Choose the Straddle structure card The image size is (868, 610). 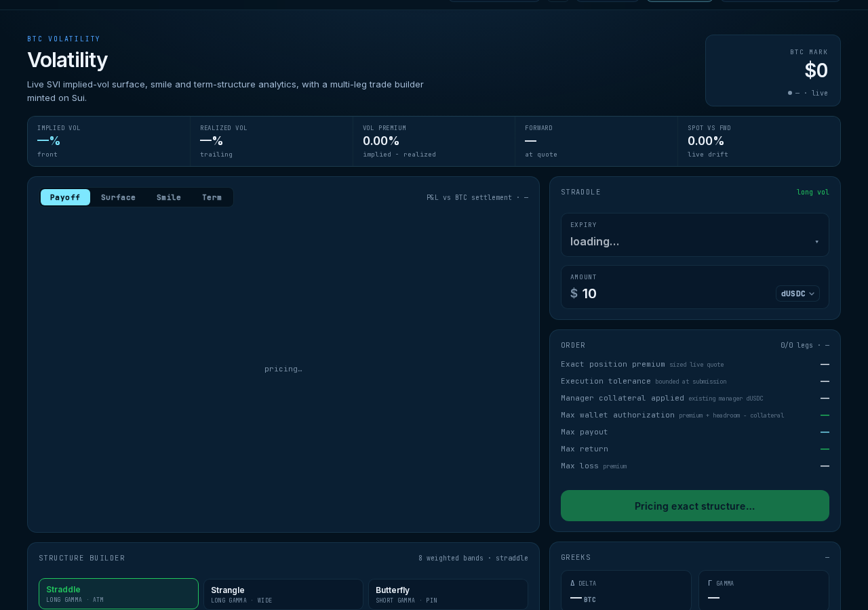click(x=119, y=594)
